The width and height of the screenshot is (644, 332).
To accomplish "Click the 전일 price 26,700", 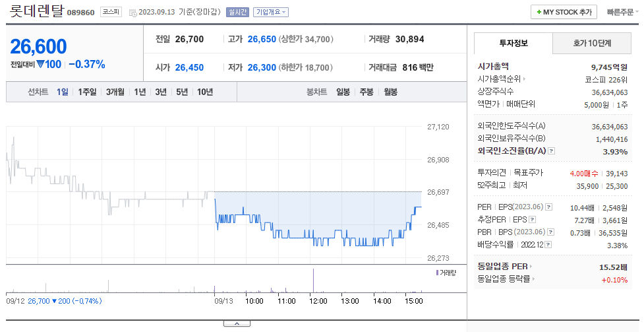I will (x=189, y=40).
